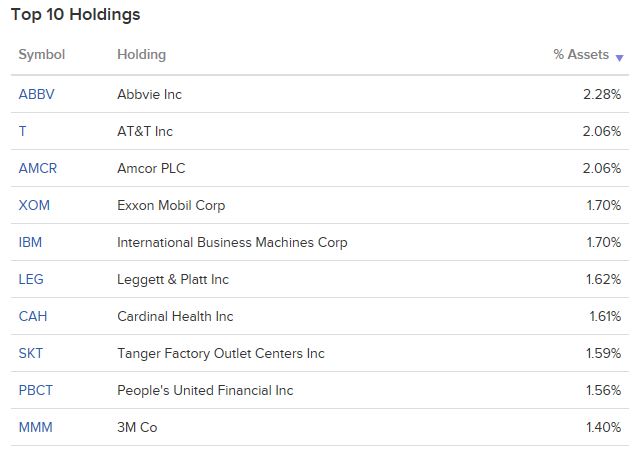Open the MMM ticker symbol link
This screenshot has height=454, width=639.
tap(35, 427)
